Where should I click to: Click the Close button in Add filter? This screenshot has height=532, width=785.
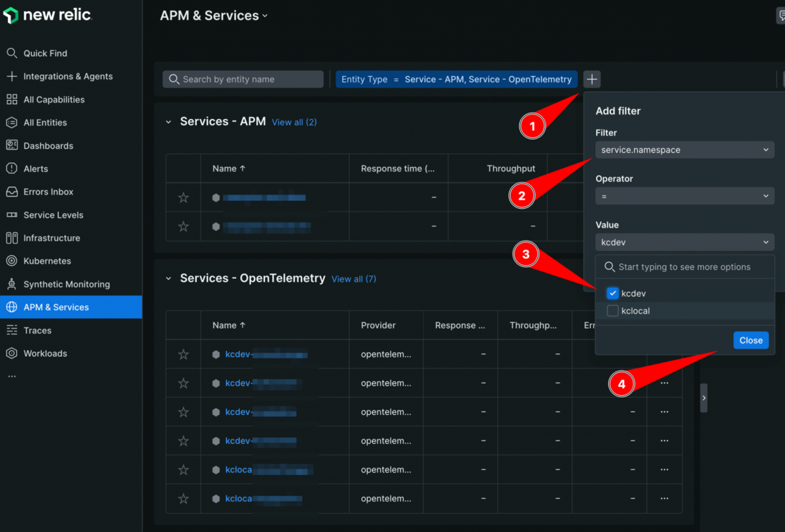point(750,340)
